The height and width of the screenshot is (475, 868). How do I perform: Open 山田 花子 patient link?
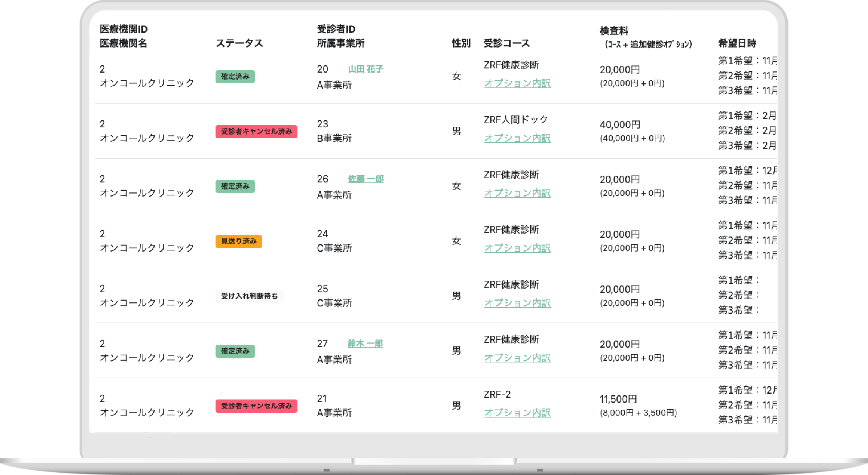click(x=365, y=69)
